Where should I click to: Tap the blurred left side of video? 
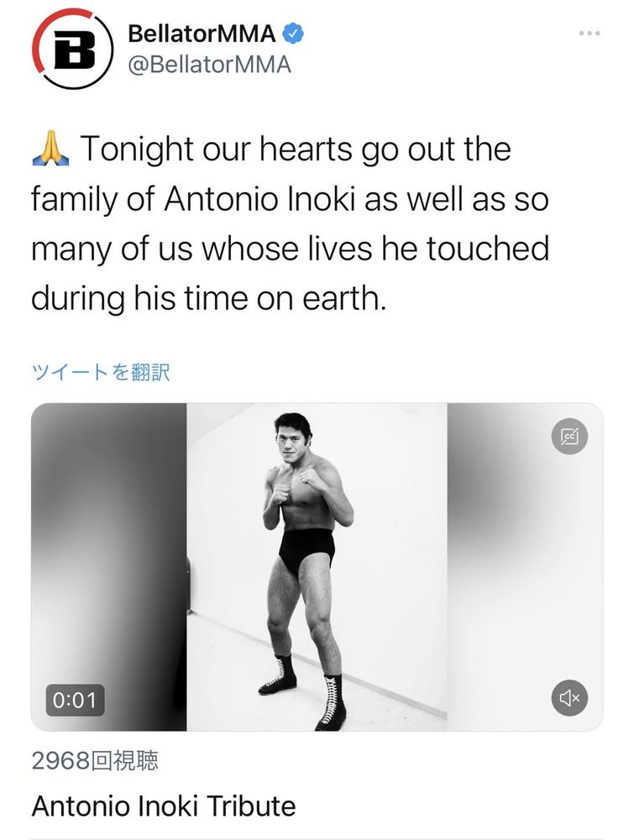coord(108,567)
